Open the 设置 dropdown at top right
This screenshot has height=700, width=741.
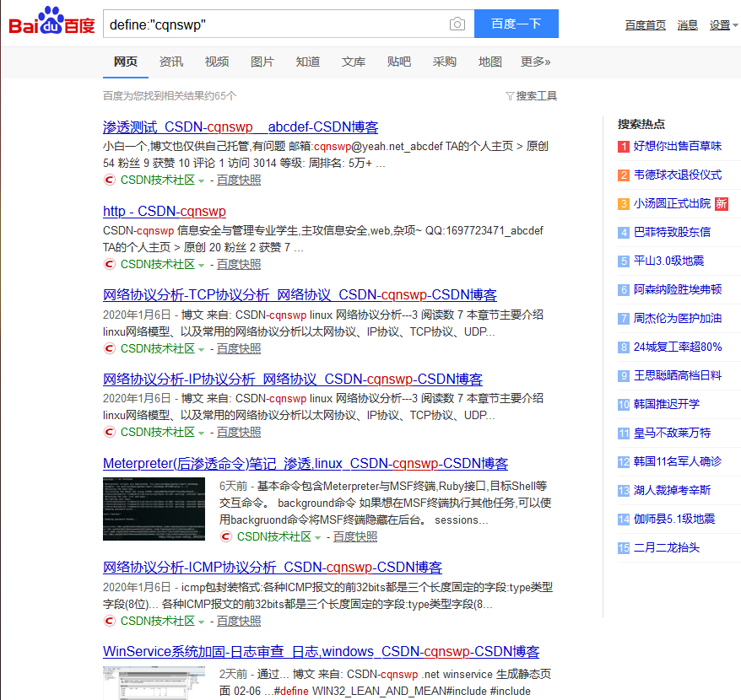tap(720, 24)
